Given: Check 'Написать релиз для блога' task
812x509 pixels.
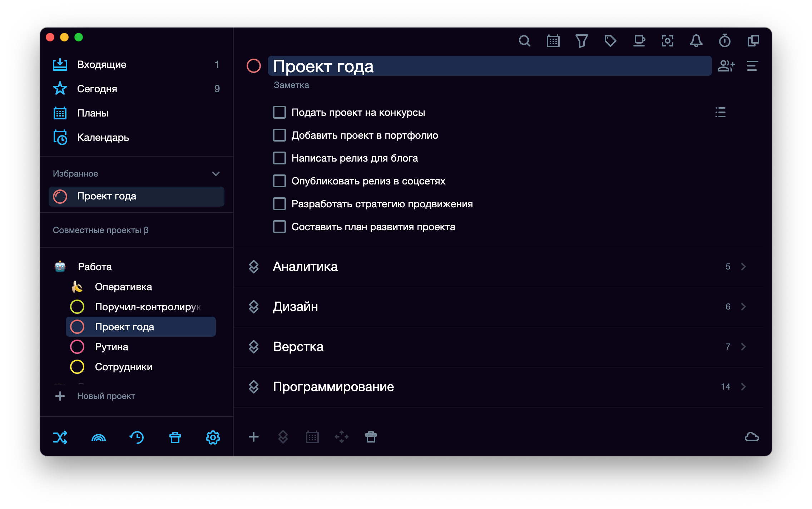Looking at the screenshot, I should (x=279, y=158).
